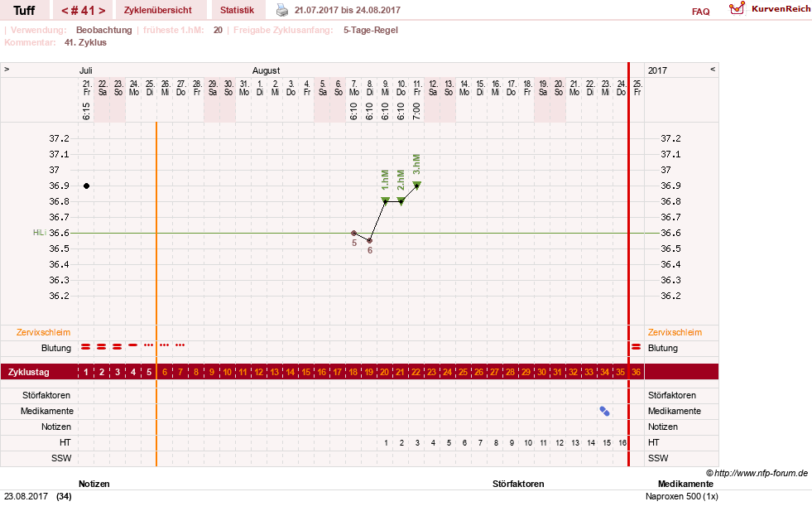Open the FAQ link
The width and height of the screenshot is (812, 516).
coord(700,12)
